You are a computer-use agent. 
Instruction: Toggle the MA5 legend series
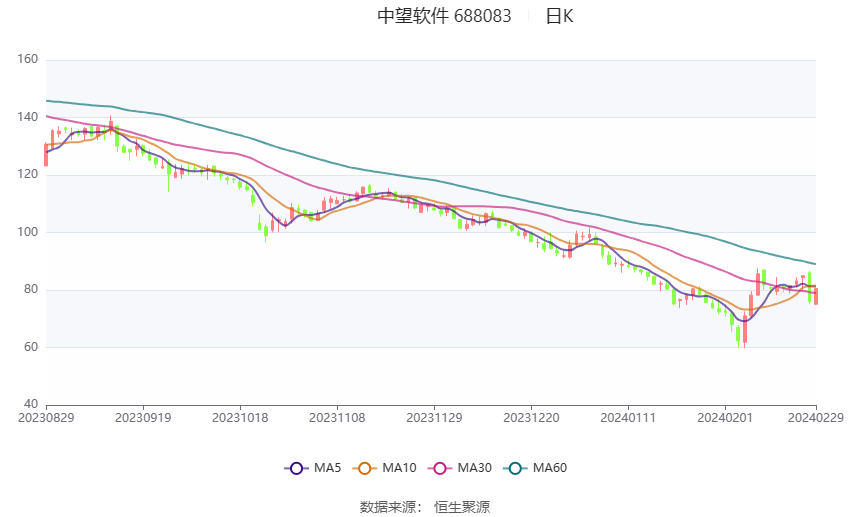313,468
